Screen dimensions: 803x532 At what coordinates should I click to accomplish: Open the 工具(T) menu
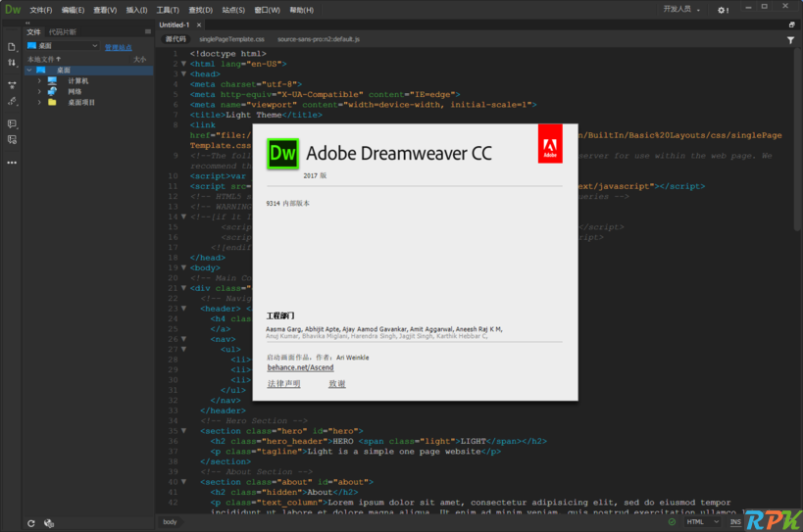click(168, 10)
